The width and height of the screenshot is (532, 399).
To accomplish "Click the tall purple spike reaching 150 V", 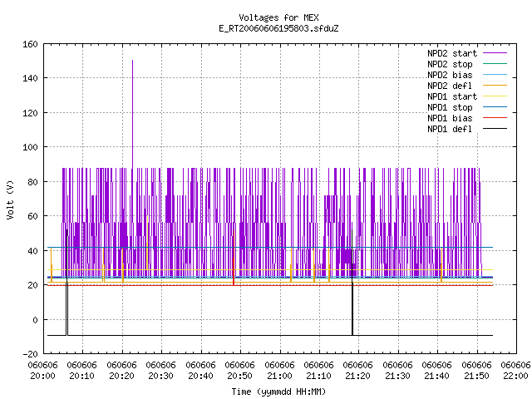I will point(132,114).
